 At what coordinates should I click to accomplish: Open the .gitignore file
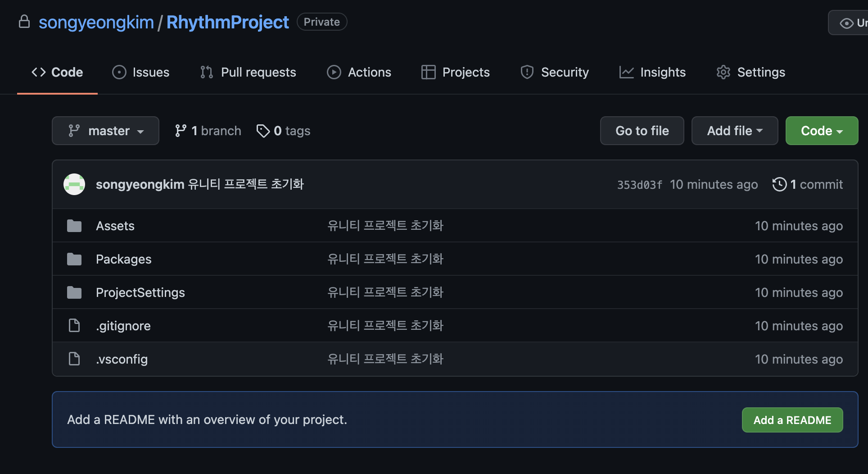point(123,326)
